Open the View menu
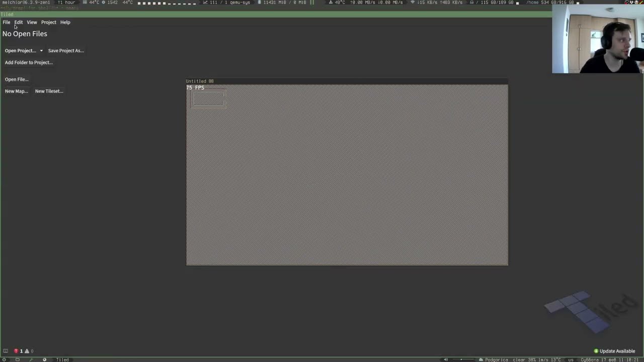This screenshot has height=362, width=644. [x=32, y=22]
